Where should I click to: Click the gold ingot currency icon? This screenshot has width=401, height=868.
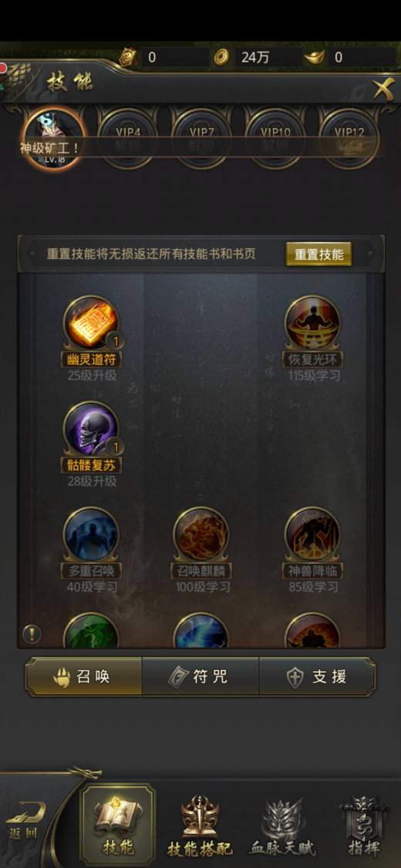(315, 57)
